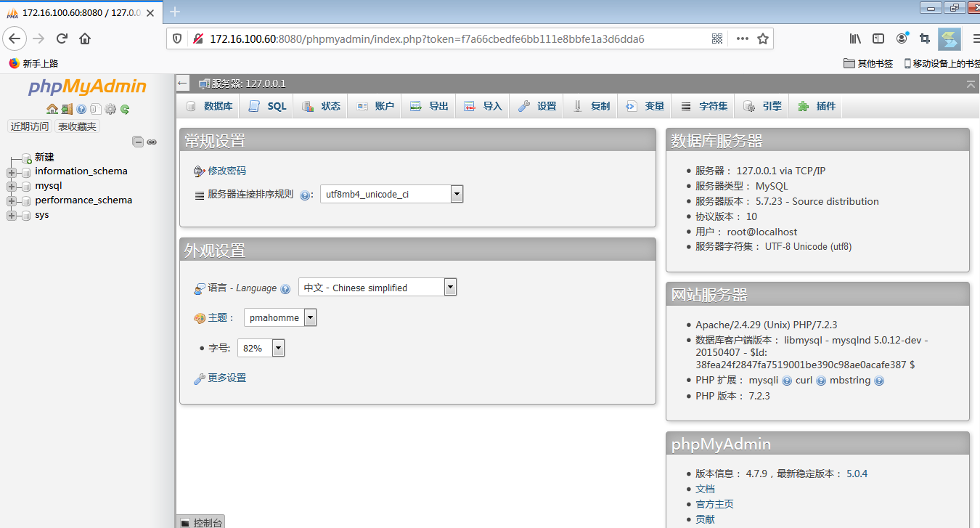Click 新建 to create new database

point(44,157)
